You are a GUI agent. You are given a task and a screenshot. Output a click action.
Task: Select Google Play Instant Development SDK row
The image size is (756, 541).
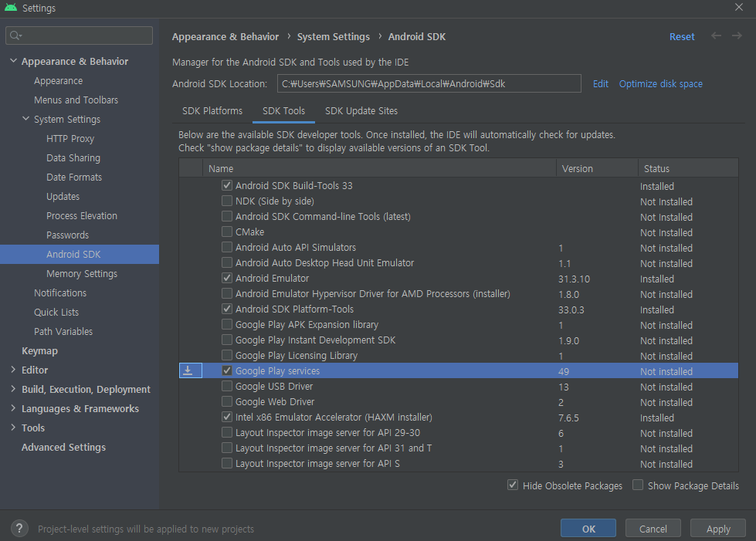point(459,340)
